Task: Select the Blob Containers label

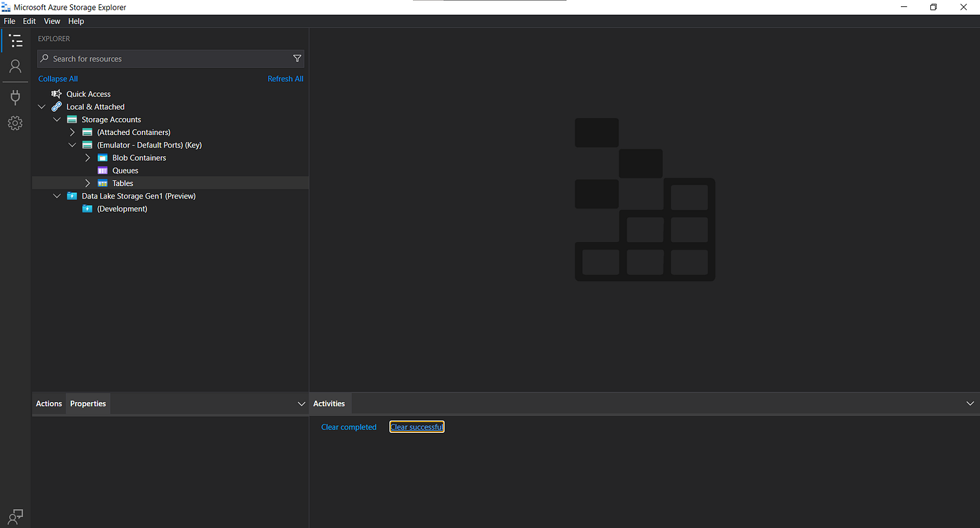Action: point(139,158)
